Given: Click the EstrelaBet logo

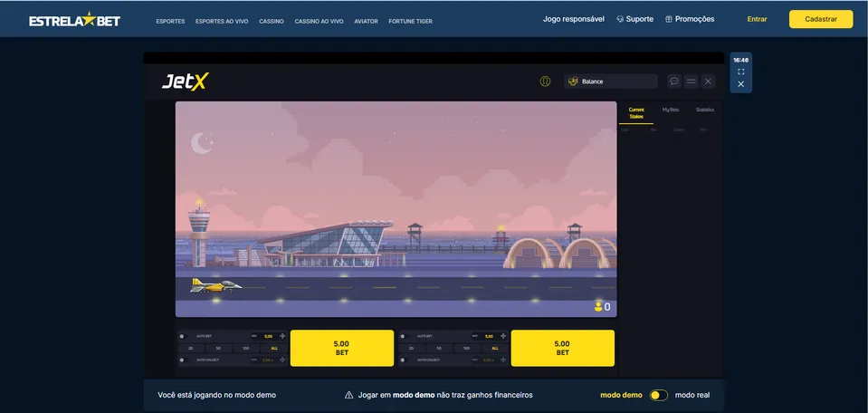Looking at the screenshot, I should coord(74,19).
